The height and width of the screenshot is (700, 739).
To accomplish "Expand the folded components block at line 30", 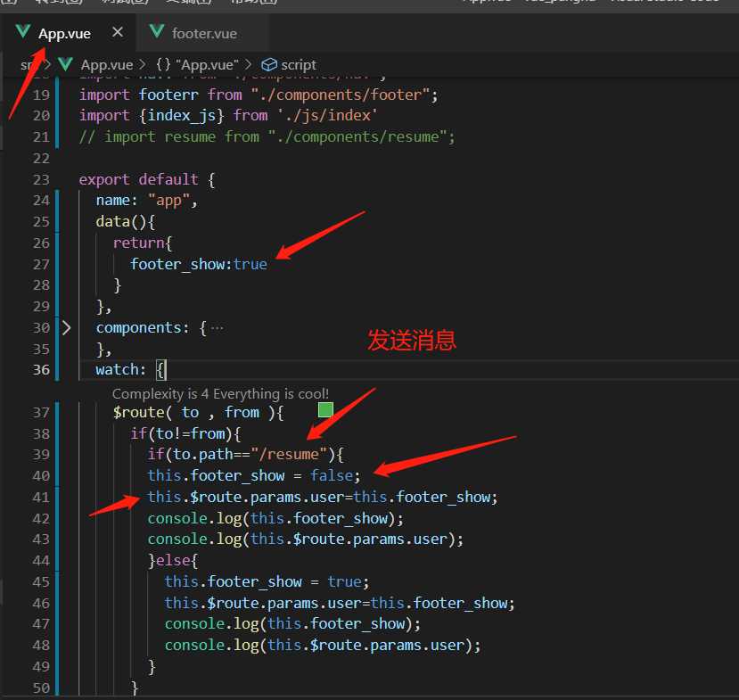I will (67, 327).
